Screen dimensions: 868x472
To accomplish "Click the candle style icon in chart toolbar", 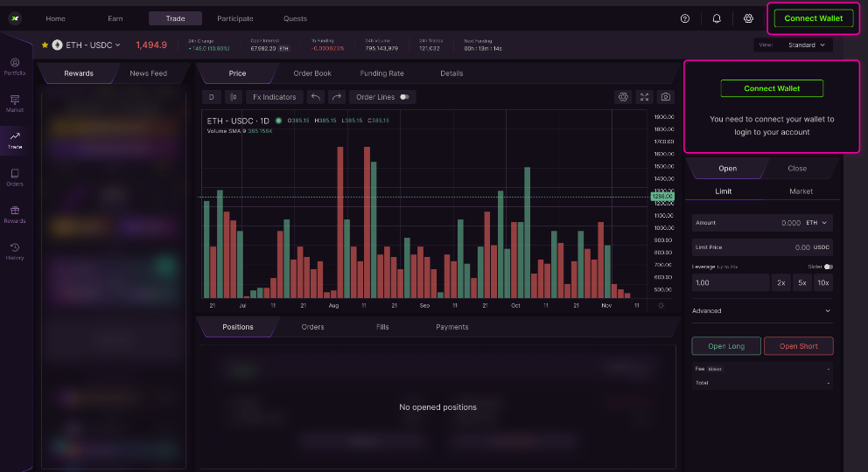I will coord(234,97).
